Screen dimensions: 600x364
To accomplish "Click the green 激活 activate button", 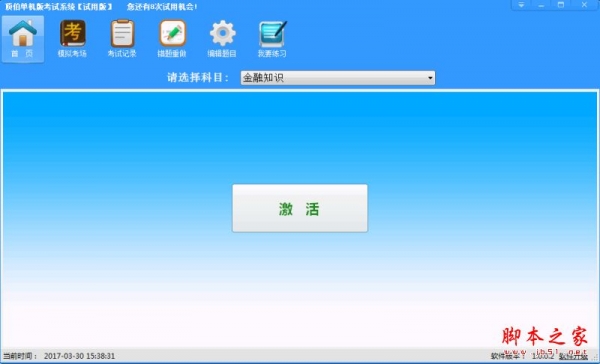I will point(300,208).
